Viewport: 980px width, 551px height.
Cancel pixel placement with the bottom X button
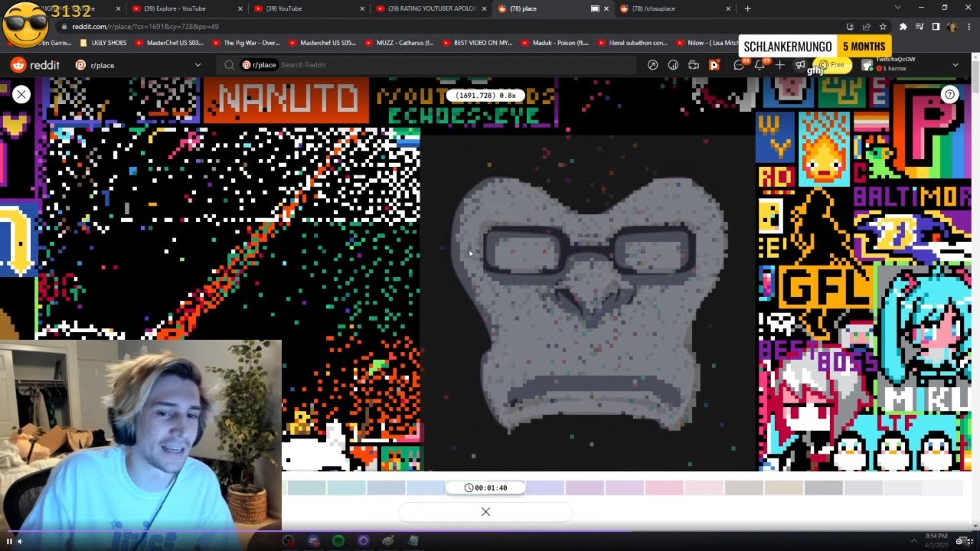[x=485, y=511]
